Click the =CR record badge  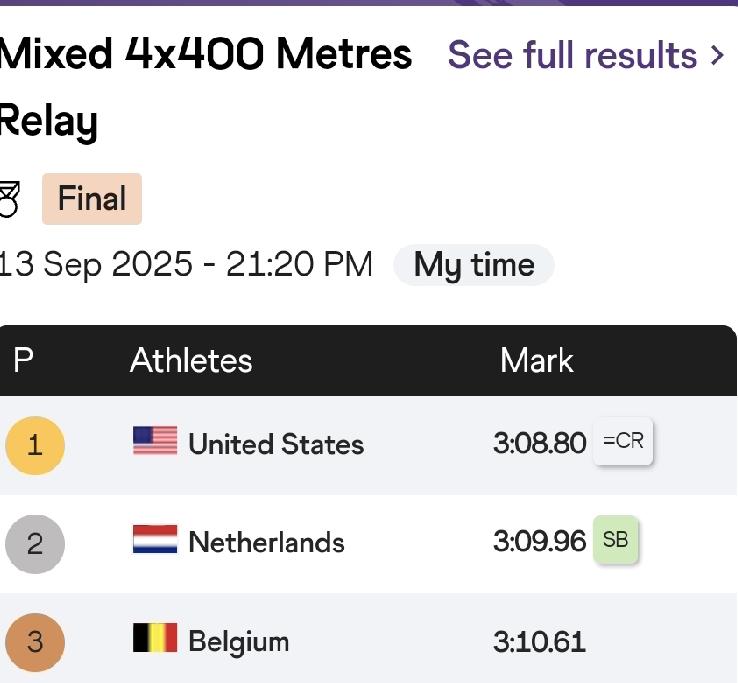pos(623,441)
